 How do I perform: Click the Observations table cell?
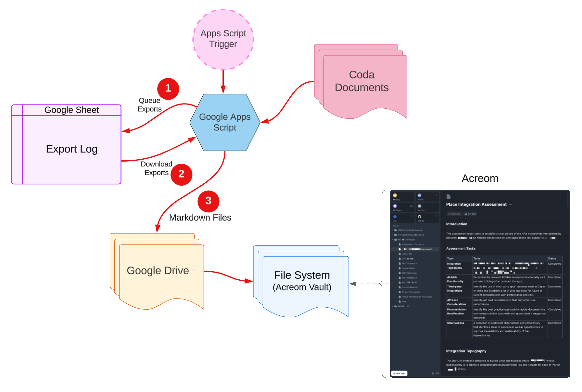[459, 329]
